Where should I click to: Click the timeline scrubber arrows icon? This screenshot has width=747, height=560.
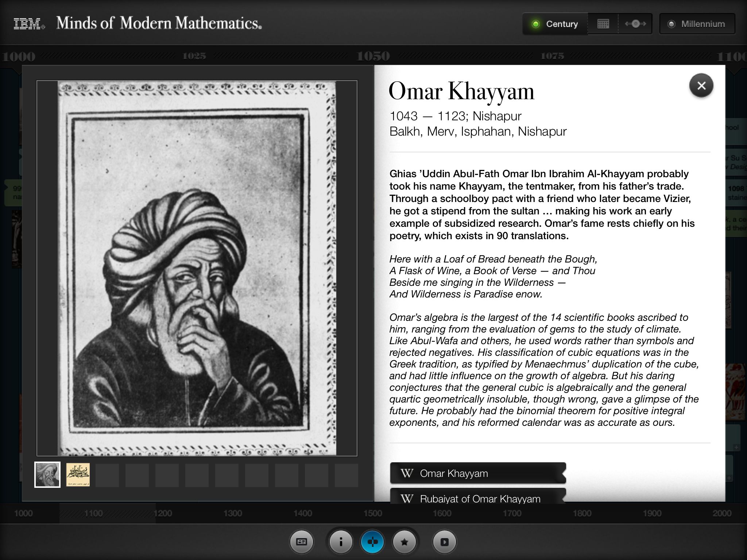(635, 24)
